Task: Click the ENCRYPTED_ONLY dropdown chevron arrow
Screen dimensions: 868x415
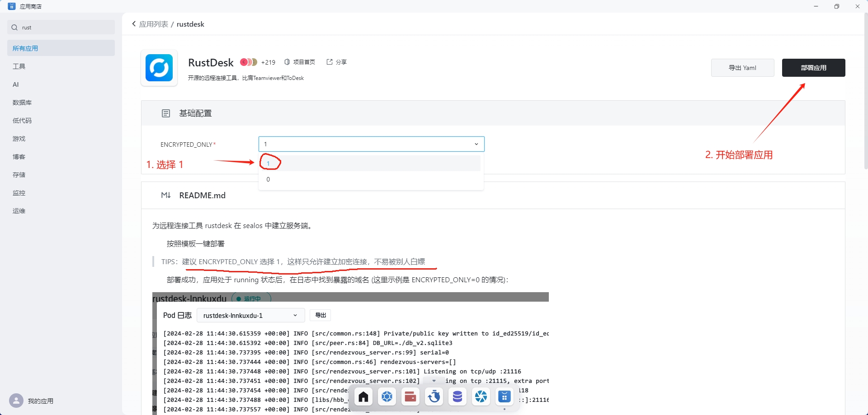Action: (476, 144)
